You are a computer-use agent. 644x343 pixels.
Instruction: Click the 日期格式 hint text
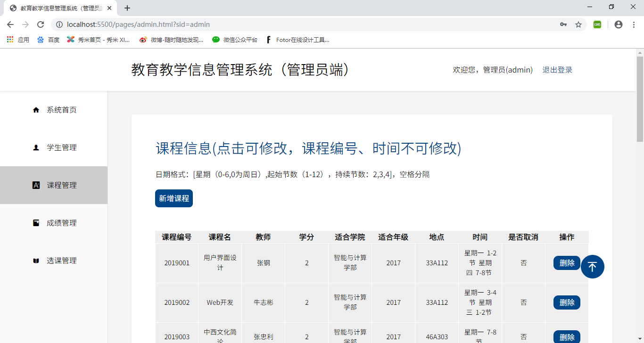292,174
